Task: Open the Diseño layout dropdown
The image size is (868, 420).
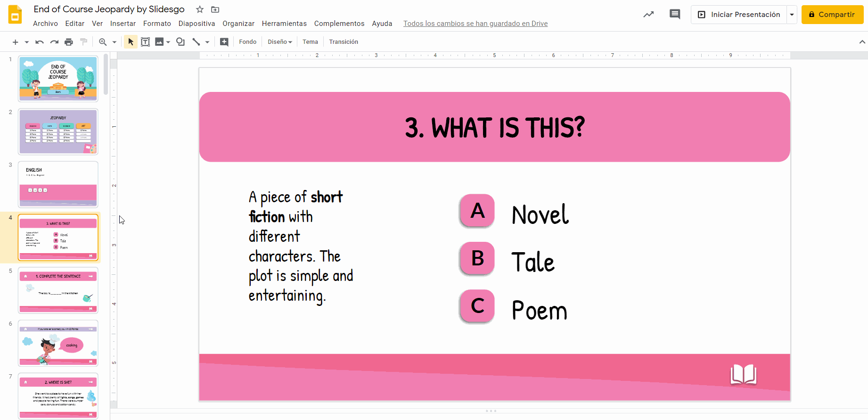Action: coord(280,42)
